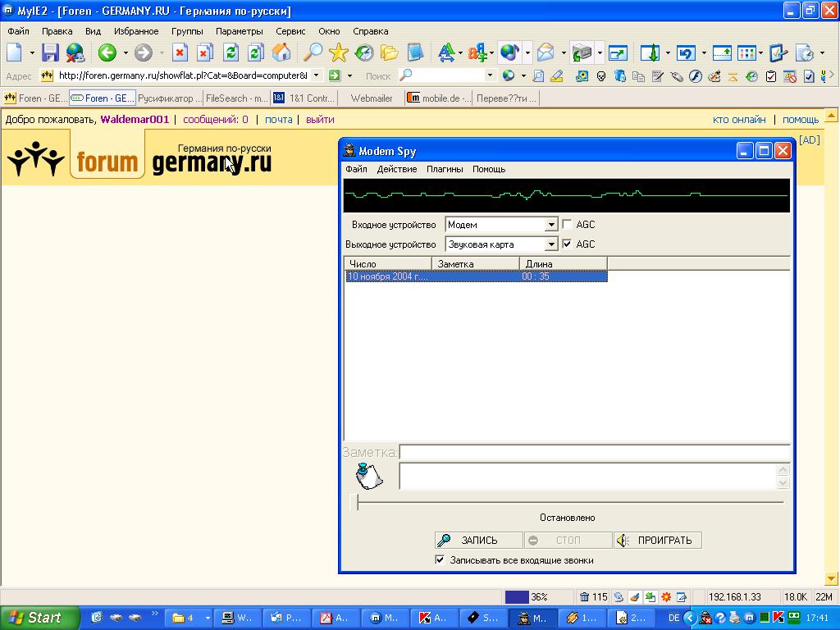This screenshot has height=630, width=840.
Task: Click the green Go arrow beside address bar
Action: point(335,75)
